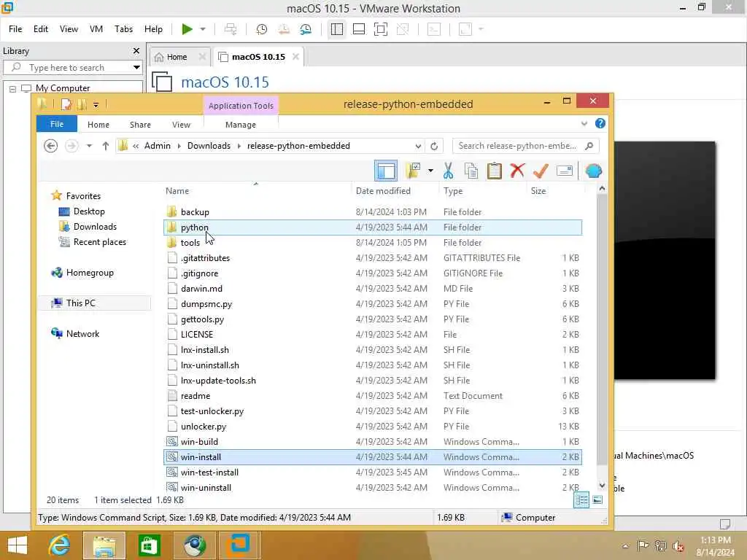Open Explorer Help question mark icon
The image size is (747, 560).
tap(600, 124)
